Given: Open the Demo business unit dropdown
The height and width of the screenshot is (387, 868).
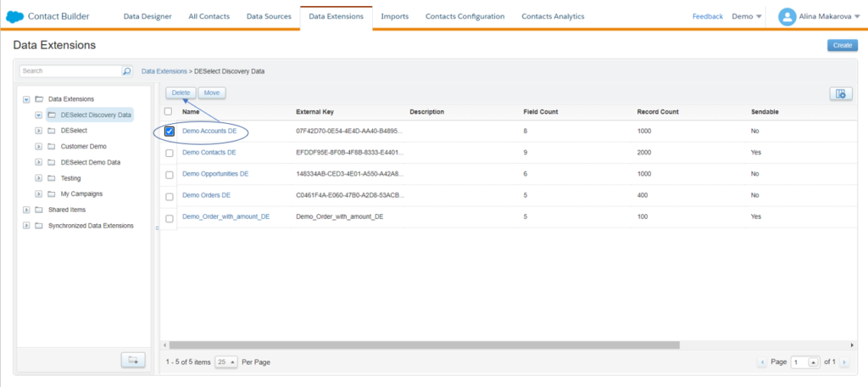Looking at the screenshot, I should pyautogui.click(x=747, y=16).
